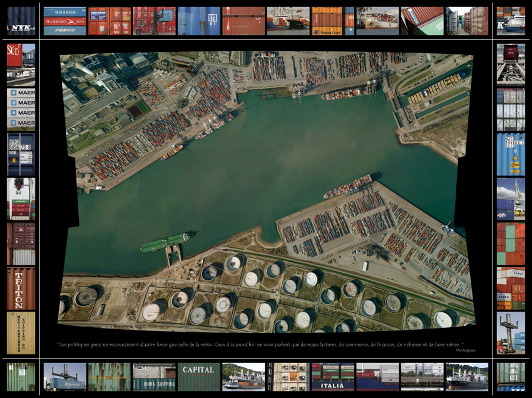Screen dimensions: 532x398
Task: Click the Mediterranean Shipping Co thumbnail
Action: pos(21,333)
